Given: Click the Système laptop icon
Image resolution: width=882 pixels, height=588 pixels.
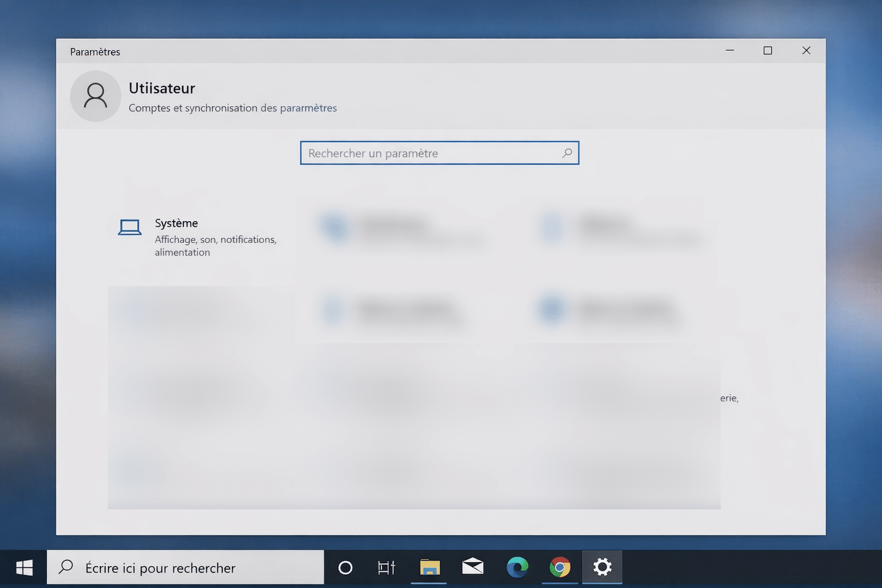Looking at the screenshot, I should pos(130,227).
